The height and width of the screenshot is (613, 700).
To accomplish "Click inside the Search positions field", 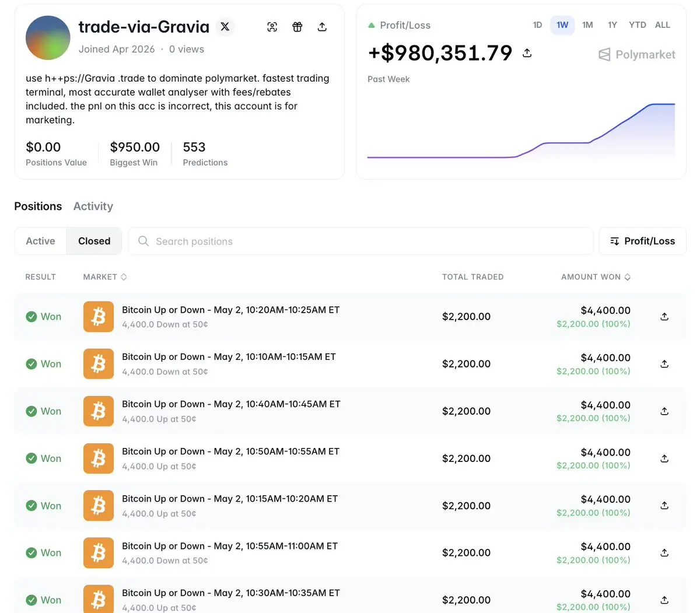I will (360, 241).
